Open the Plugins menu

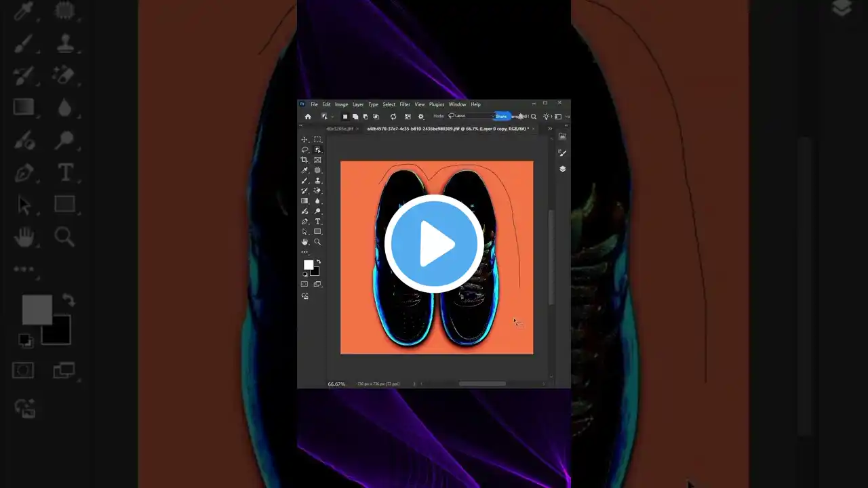(437, 104)
